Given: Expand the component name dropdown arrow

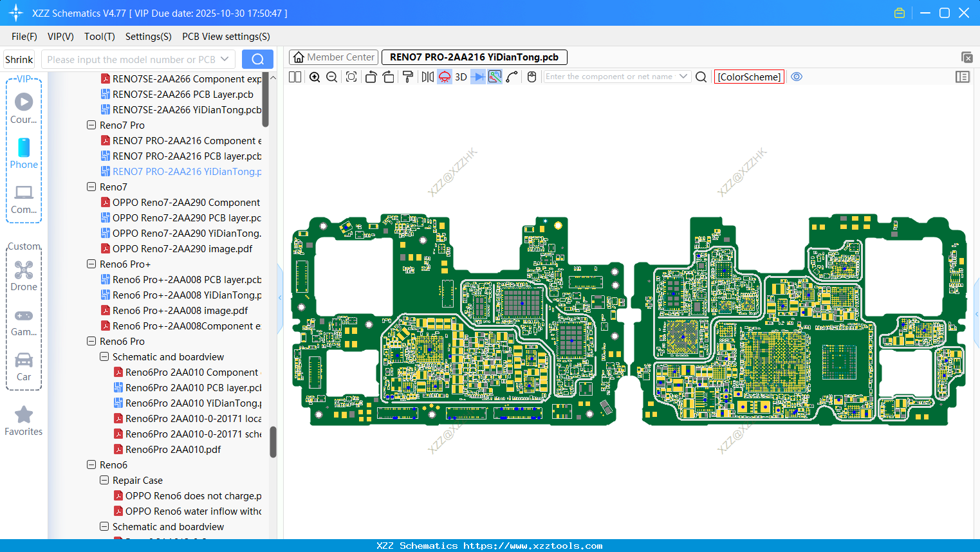Looking at the screenshot, I should pos(683,77).
